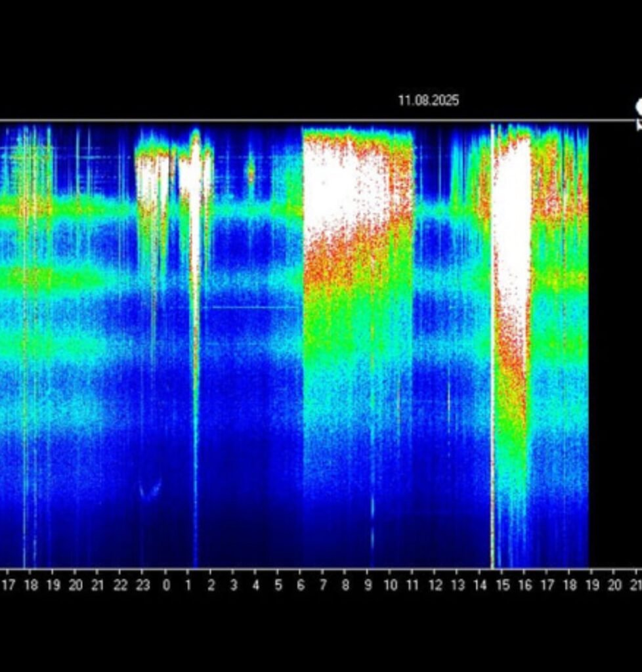Select the 7 hour axis label

pos(323,585)
